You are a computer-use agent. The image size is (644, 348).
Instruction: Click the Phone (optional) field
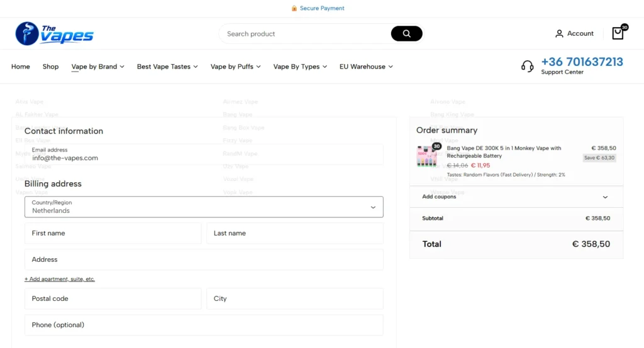[x=204, y=325]
